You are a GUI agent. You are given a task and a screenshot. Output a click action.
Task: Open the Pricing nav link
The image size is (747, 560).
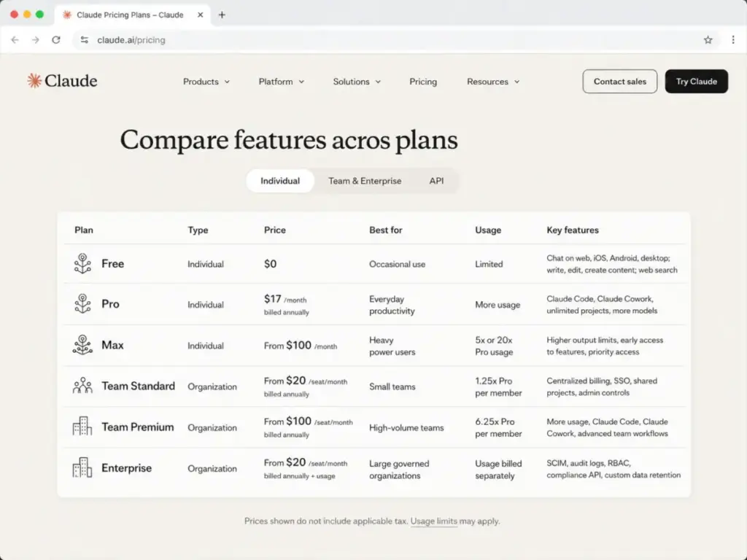pos(423,82)
